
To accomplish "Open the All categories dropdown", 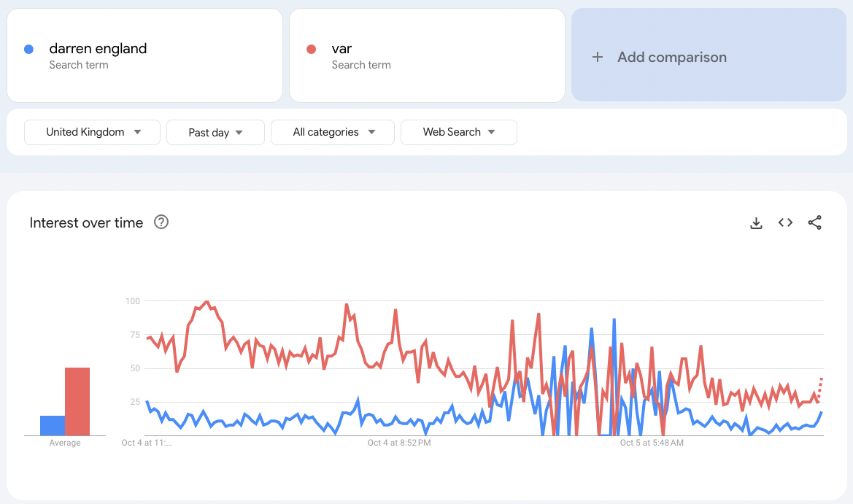I will tap(332, 132).
